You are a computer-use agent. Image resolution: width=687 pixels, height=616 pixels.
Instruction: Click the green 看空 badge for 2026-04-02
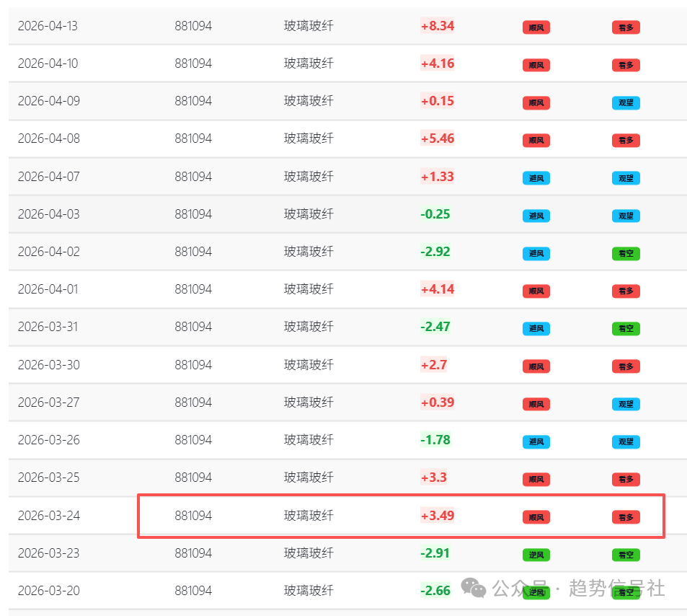point(626,253)
